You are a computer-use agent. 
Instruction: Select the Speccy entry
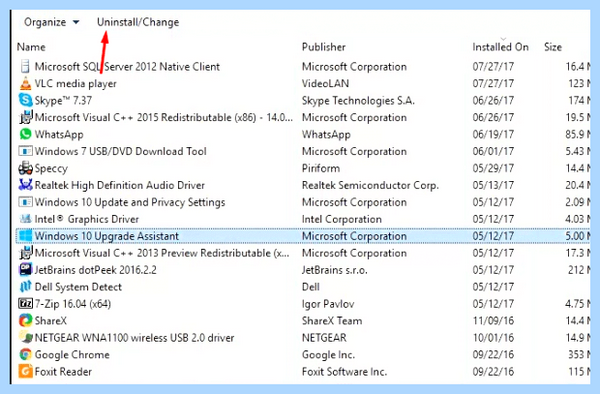coord(51,168)
